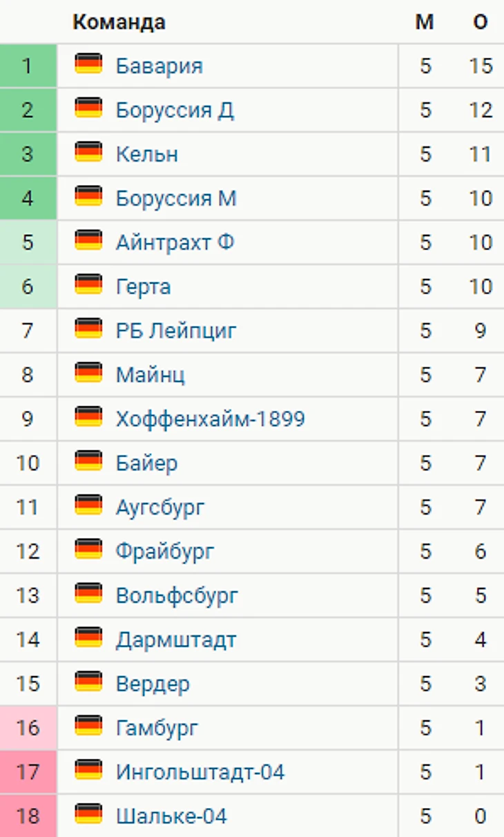The height and width of the screenshot is (837, 504).
Task: Click the flag icon next to Кельн
Action: point(88,153)
